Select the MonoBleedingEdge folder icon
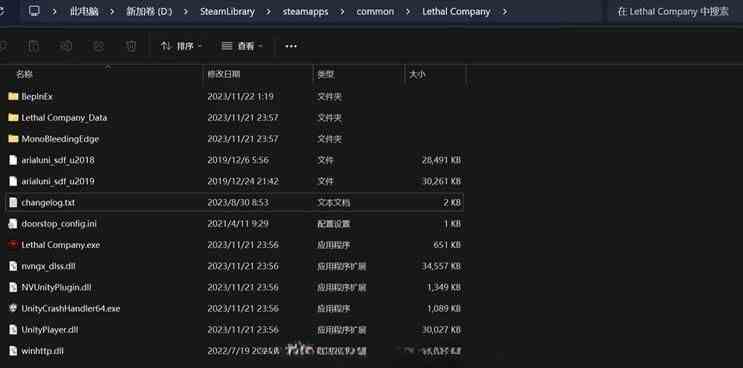 coord(13,139)
